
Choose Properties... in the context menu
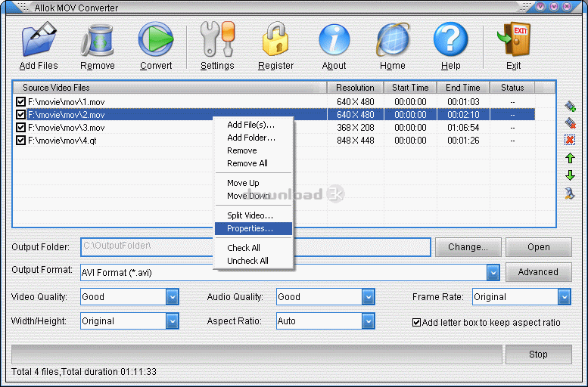pyautogui.click(x=250, y=228)
